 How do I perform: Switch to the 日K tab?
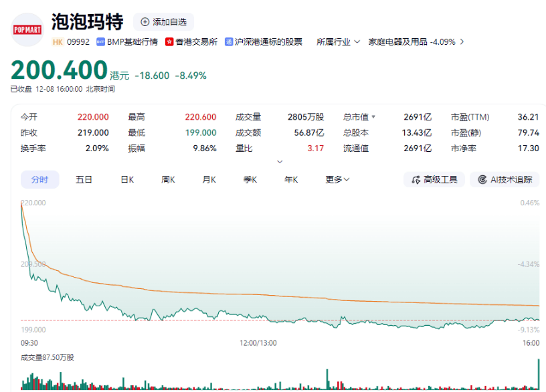126,179
